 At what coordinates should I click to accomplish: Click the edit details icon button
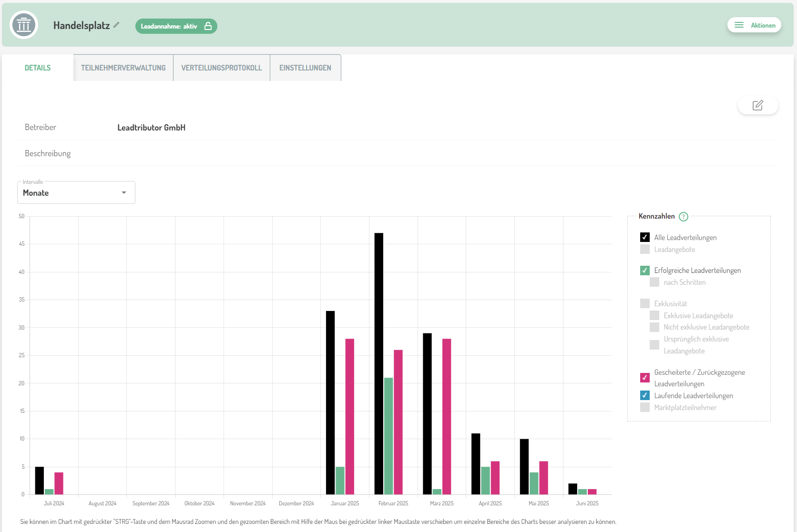757,105
